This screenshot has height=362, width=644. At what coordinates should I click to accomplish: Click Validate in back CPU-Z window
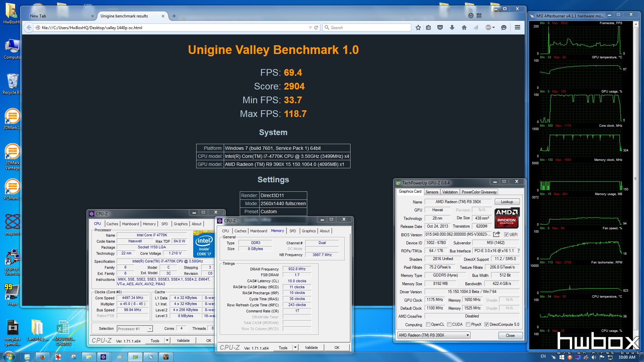point(183,341)
